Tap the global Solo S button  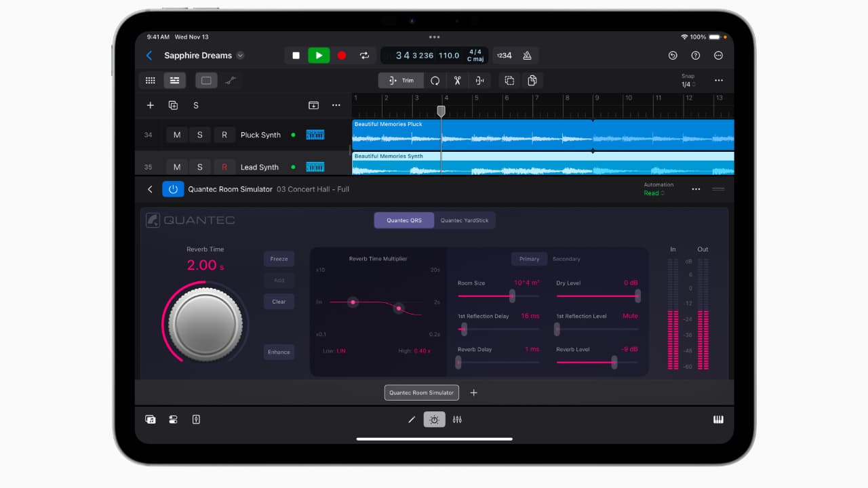[196, 105]
